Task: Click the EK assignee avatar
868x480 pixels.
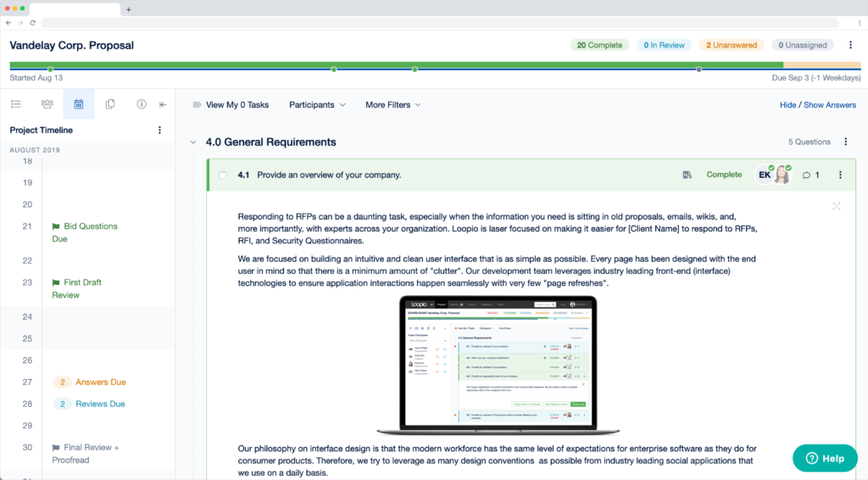Action: click(765, 175)
